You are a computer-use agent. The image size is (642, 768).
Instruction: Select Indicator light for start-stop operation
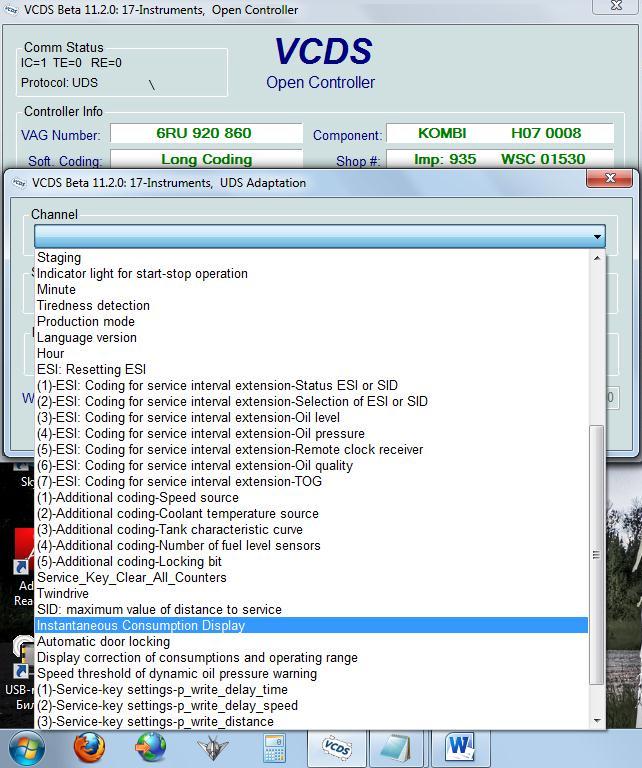142,274
